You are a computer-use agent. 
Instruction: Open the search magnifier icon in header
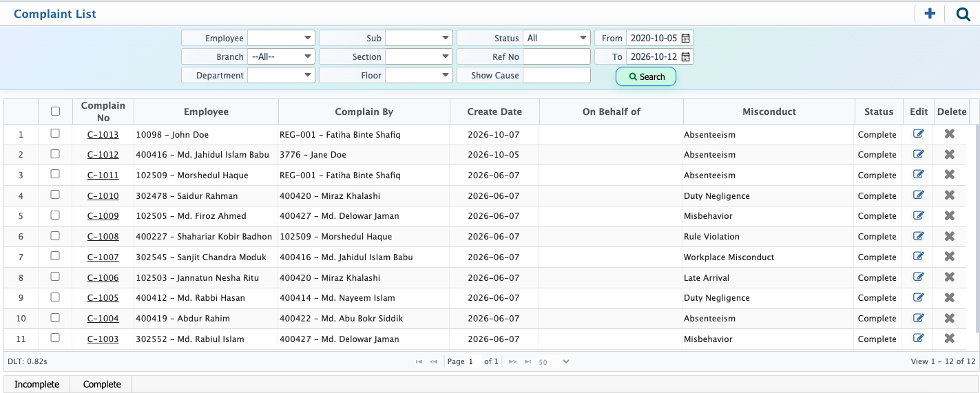963,13
